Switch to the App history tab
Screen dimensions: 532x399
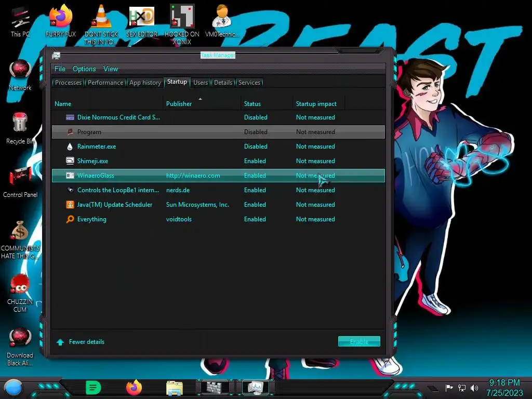coord(145,83)
